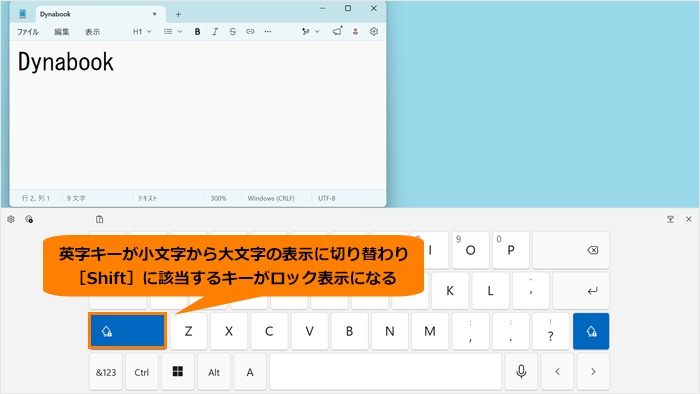700x394 pixels.
Task: Tap the B key
Action: [x=350, y=331]
